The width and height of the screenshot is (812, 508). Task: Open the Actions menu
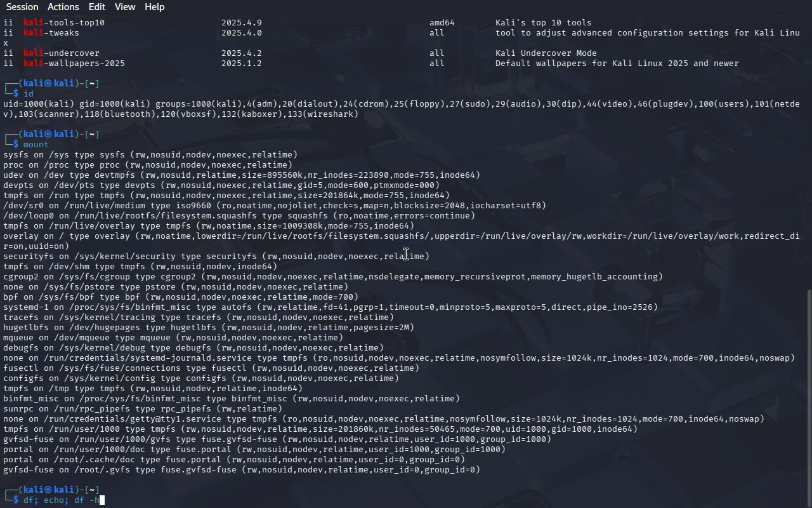pyautogui.click(x=63, y=7)
